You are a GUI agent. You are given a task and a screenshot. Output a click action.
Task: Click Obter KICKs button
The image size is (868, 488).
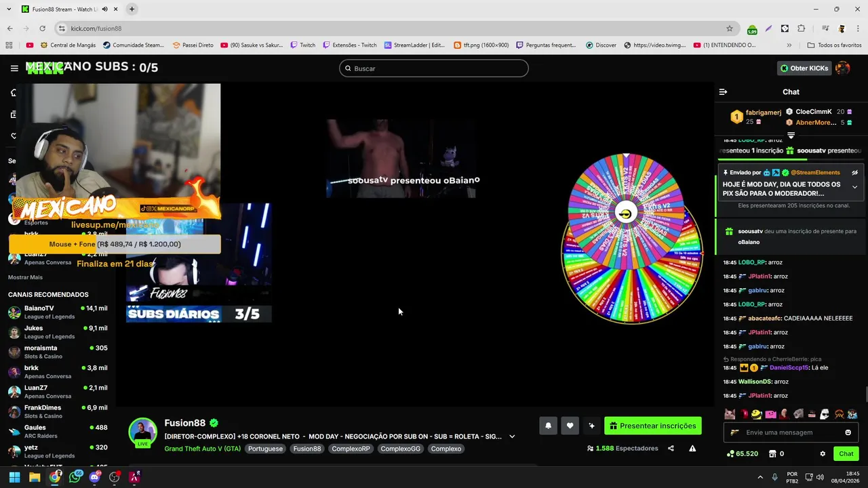click(x=804, y=68)
